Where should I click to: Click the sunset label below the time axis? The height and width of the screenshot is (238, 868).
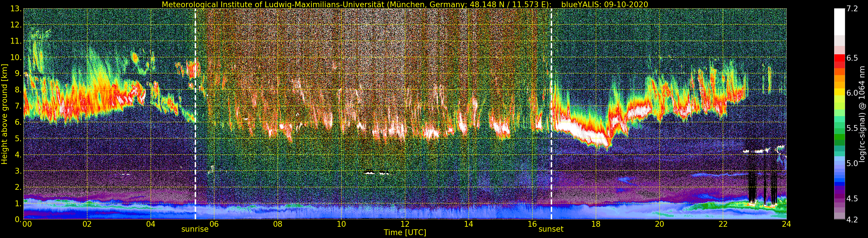[551, 229]
